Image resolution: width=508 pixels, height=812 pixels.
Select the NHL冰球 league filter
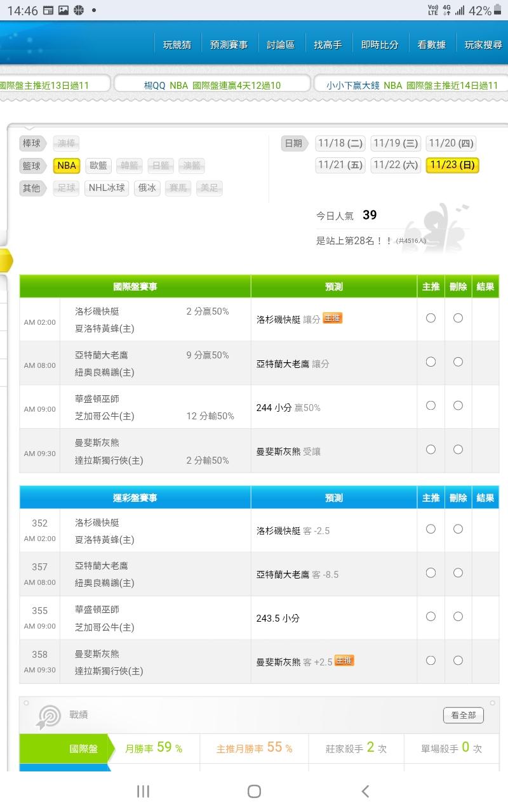coord(107,188)
